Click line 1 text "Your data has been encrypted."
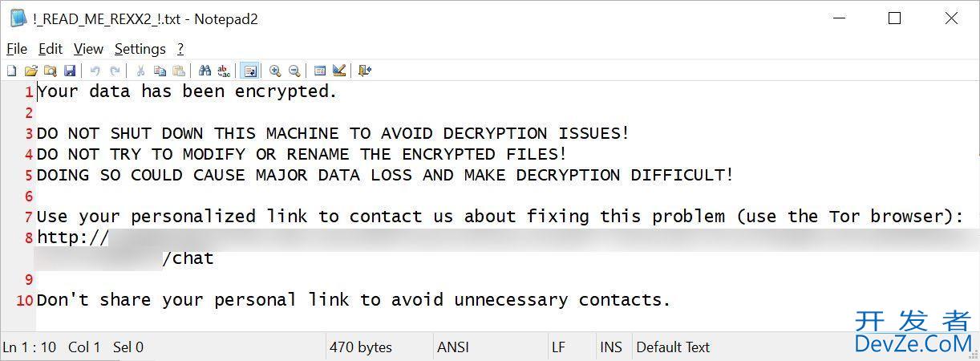 [x=187, y=91]
